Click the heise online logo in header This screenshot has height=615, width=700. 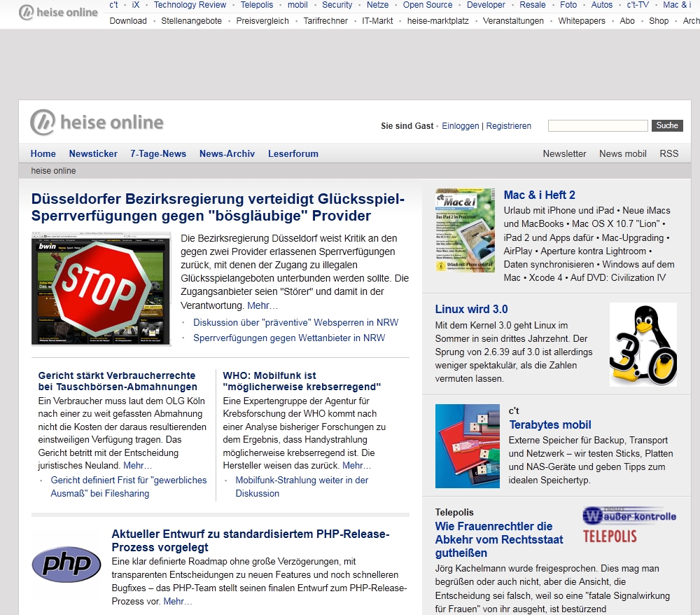pyautogui.click(x=97, y=123)
